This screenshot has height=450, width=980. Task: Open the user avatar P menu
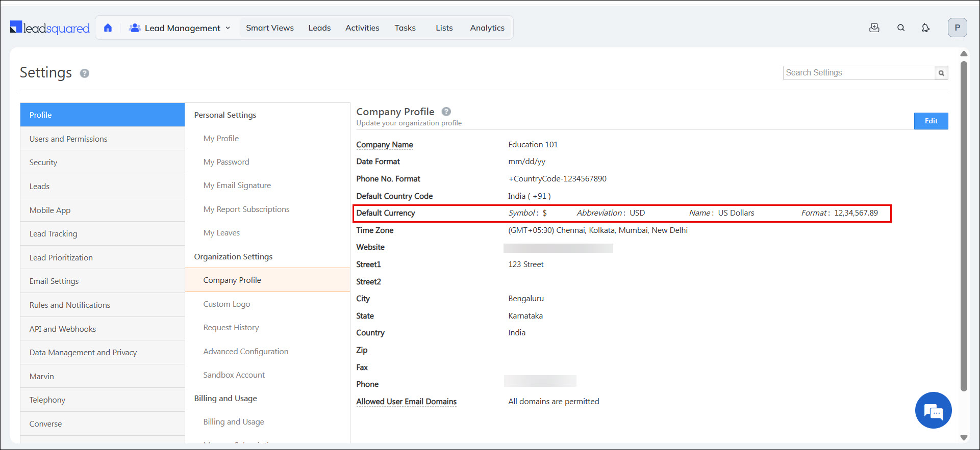coord(957,28)
